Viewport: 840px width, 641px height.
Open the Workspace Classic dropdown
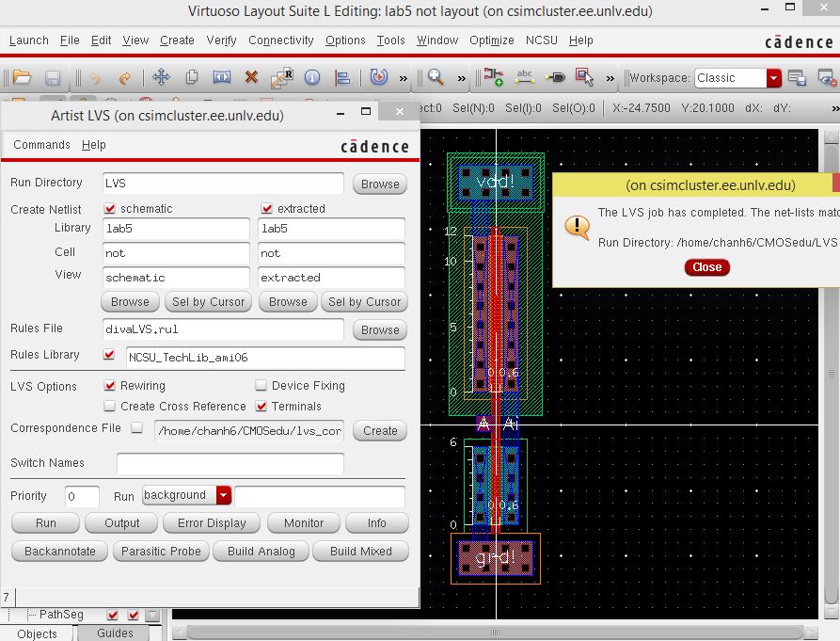click(x=773, y=78)
